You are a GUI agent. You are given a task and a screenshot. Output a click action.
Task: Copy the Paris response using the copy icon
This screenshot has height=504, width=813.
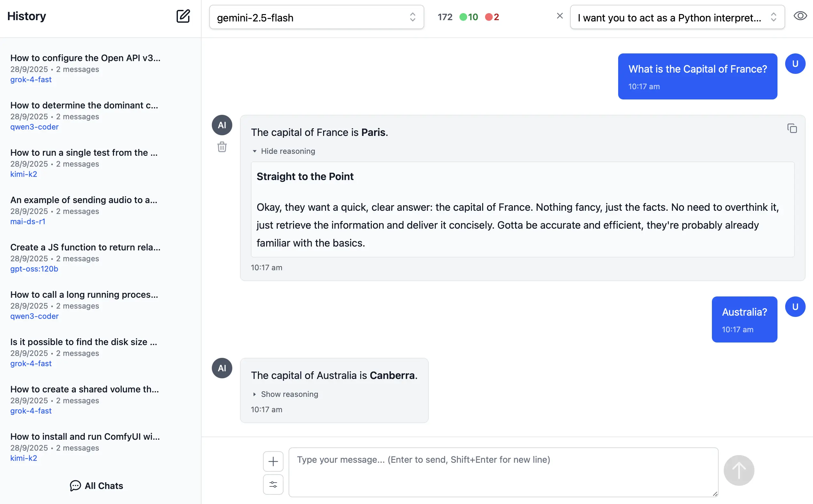click(792, 128)
